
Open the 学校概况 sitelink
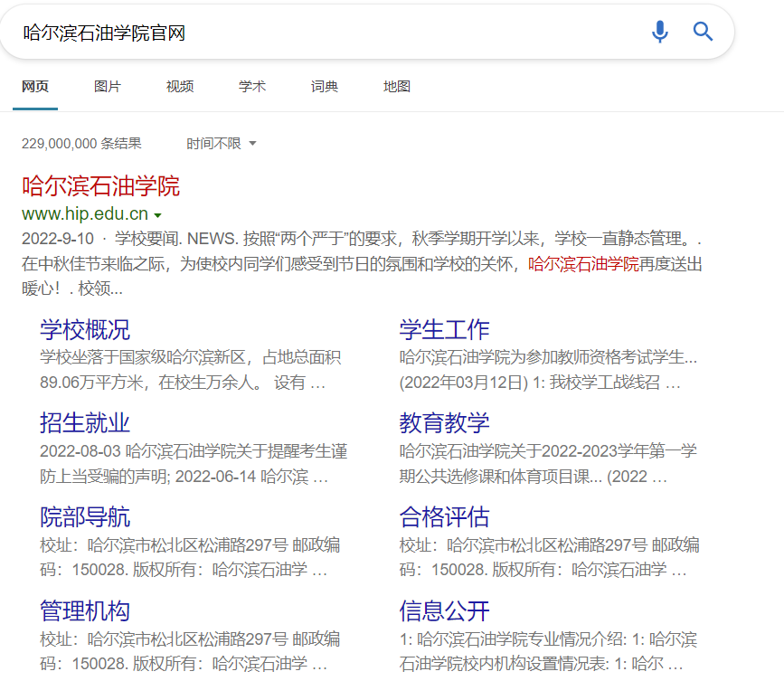[x=85, y=330]
